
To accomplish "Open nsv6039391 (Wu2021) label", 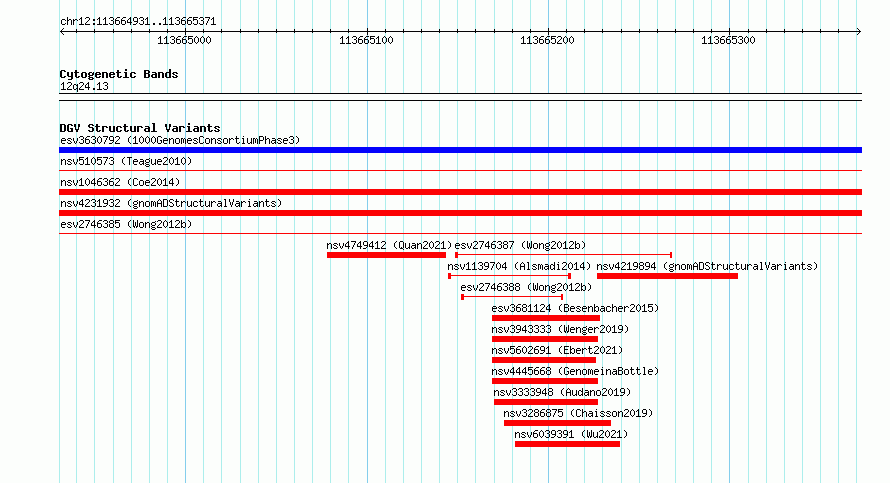I will [571, 434].
